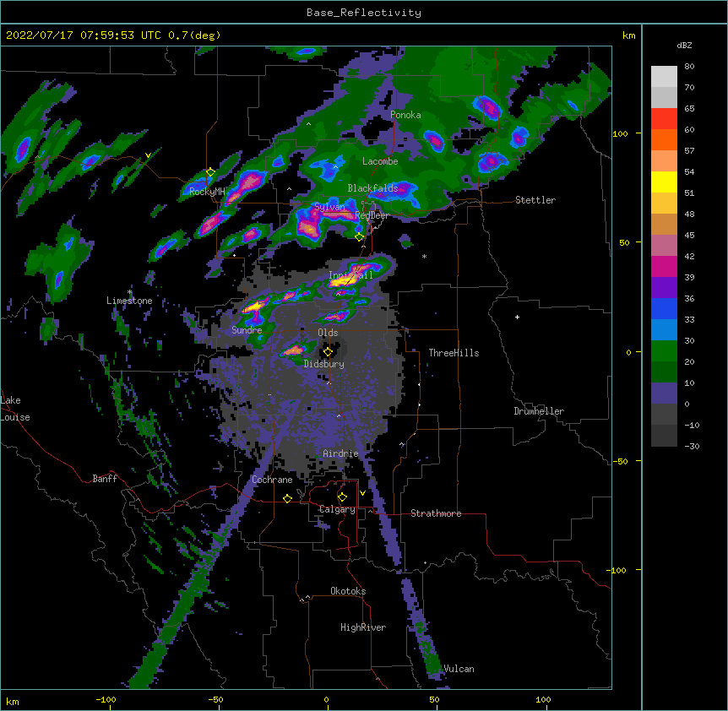The width and height of the screenshot is (728, 711).
Task: Click the Ponoka city label
Action: click(x=405, y=115)
